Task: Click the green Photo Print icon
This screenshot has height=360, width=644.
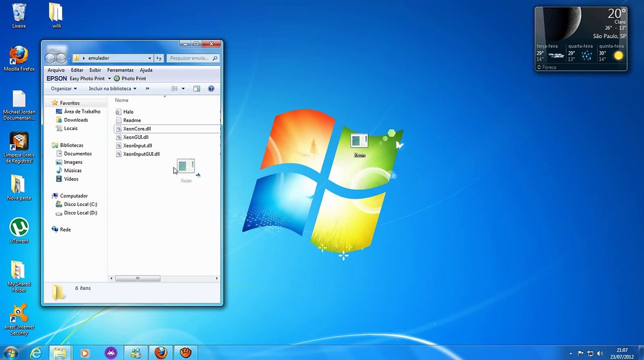Action: (x=117, y=78)
